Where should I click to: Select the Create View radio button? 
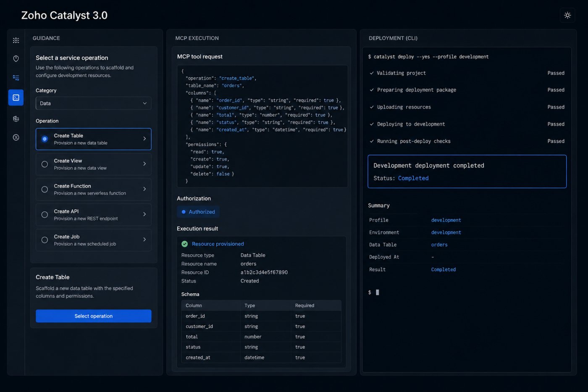tap(45, 164)
